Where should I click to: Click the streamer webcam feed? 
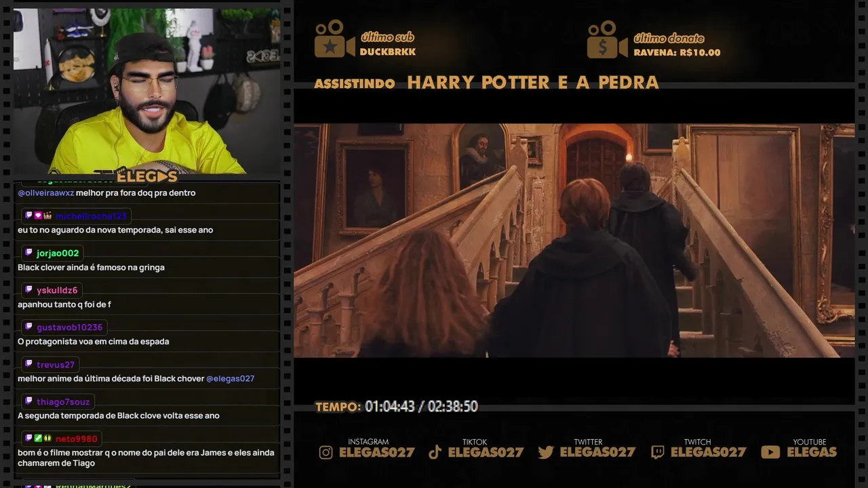coord(146,91)
